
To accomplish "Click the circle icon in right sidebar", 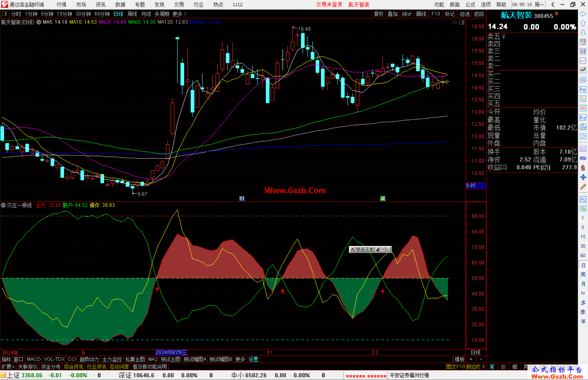I will pyautogui.click(x=583, y=136).
